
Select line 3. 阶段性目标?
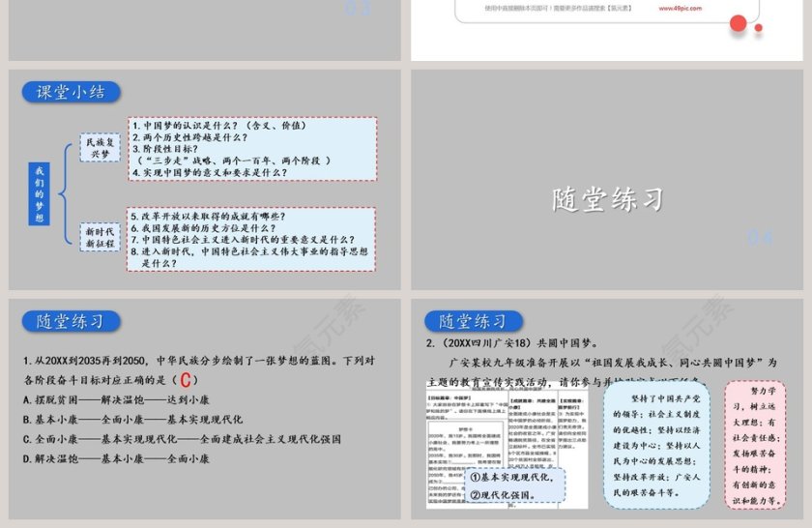165,149
